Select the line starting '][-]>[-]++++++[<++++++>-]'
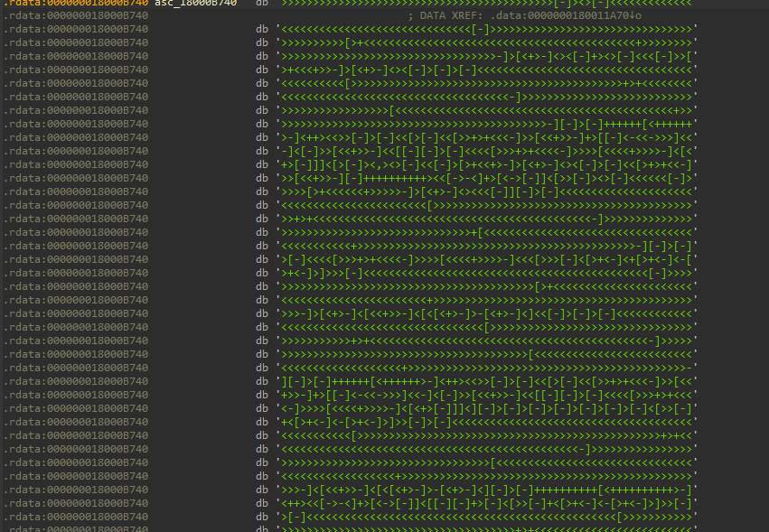This screenshot has height=532, width=769. (486, 381)
